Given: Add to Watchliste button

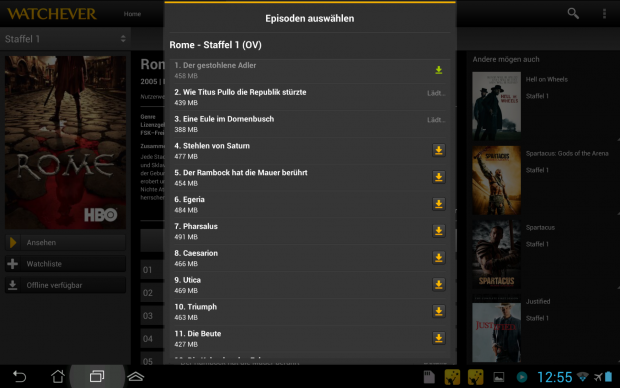Looking at the screenshot, I should pos(65,264).
